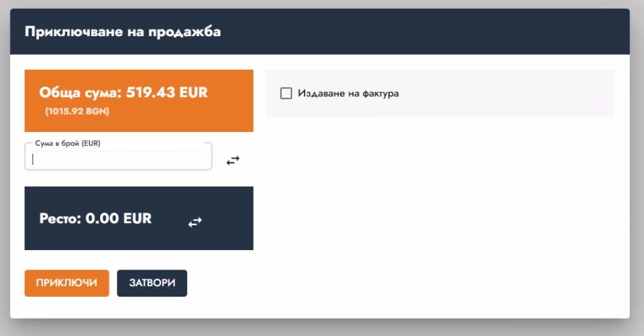Click the 0.00 EUR change value
Viewport: 644px width, 336px height.
[118, 218]
